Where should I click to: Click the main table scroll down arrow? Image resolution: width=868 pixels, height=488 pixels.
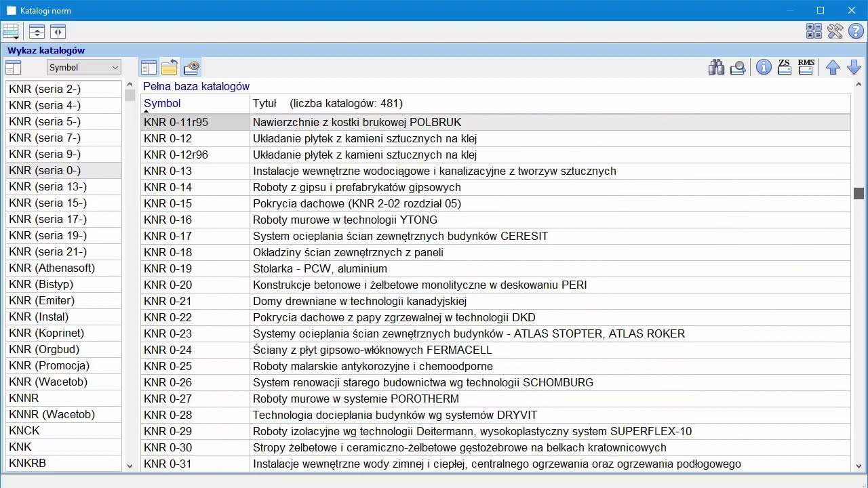tap(859, 466)
